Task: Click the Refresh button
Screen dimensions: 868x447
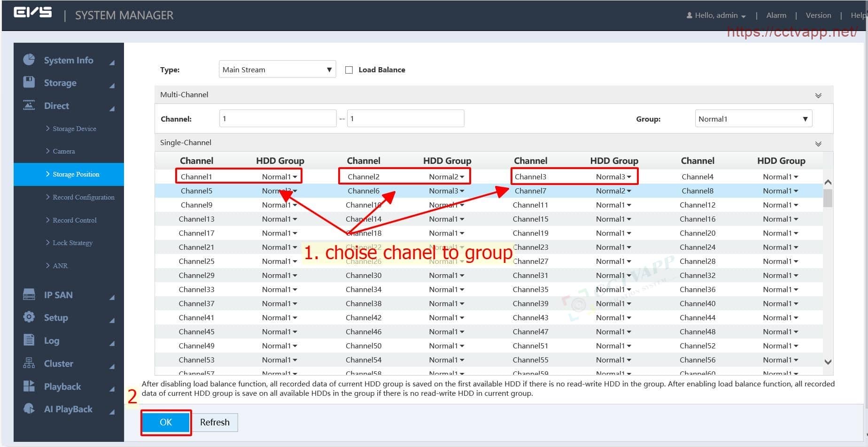Action: pos(215,422)
